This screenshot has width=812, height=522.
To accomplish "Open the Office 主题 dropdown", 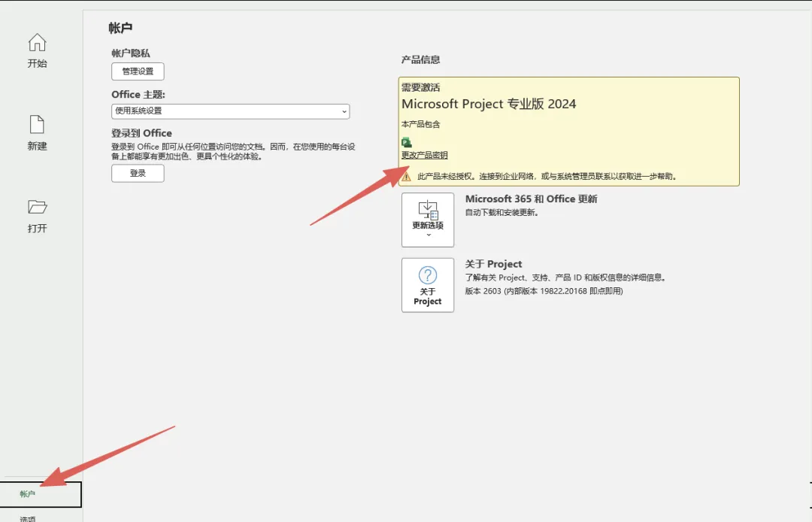I will (x=231, y=111).
